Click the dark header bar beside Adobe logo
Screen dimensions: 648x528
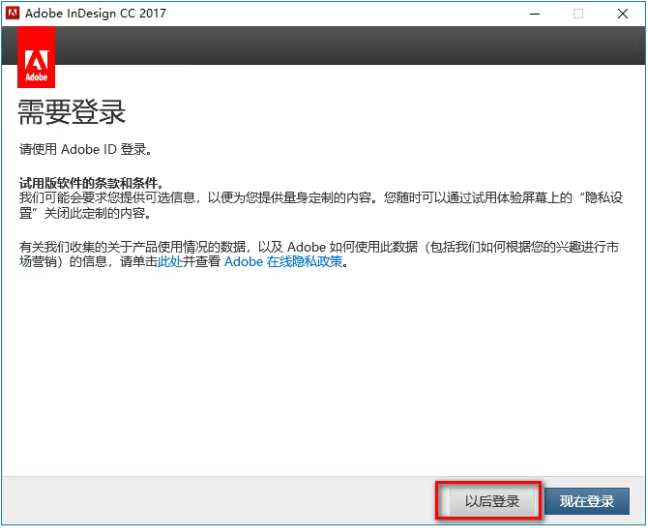point(350,46)
